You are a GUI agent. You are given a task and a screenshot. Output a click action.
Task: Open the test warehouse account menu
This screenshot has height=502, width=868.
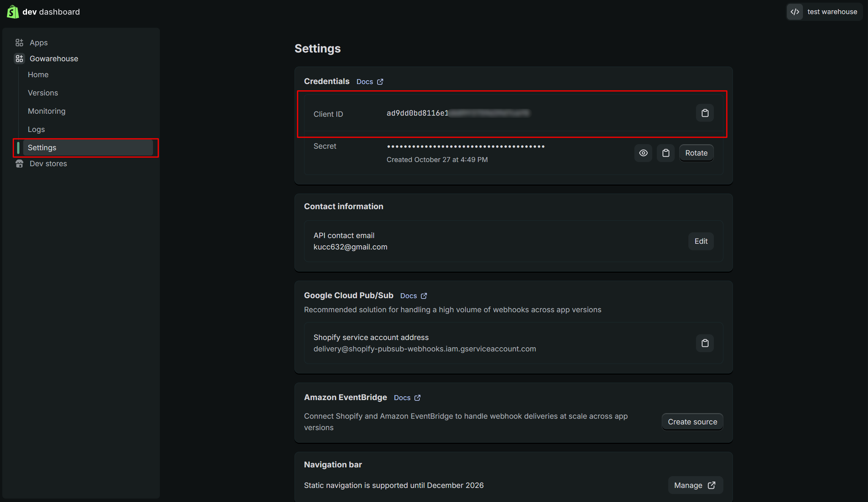[832, 12]
